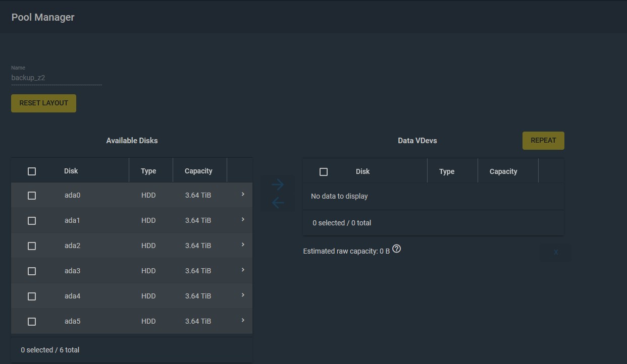Image resolution: width=627 pixels, height=364 pixels.
Task: Select the ada1 disk name
Action: 72,220
